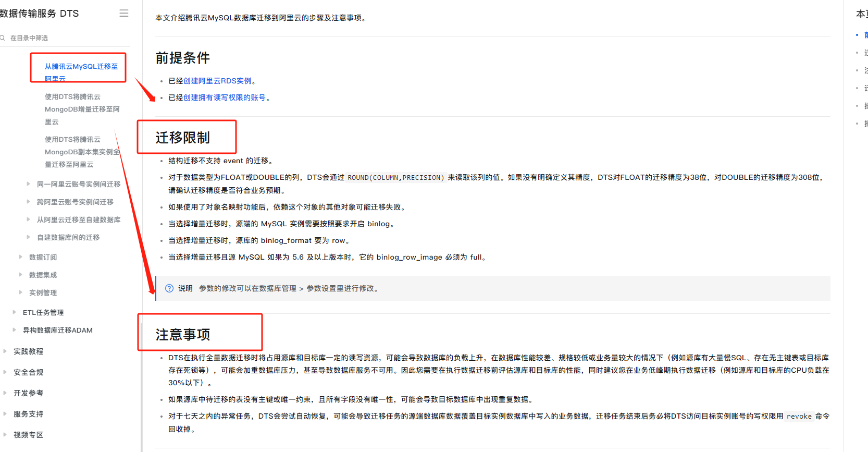868x452 pixels.
Task: Open the 实例管理 menu entry
Action: point(43,292)
